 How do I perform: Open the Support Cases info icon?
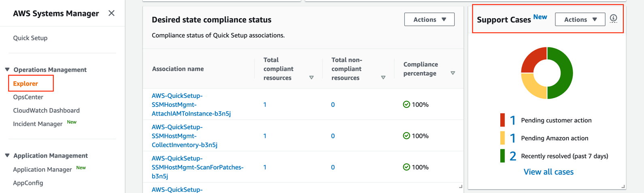(x=613, y=18)
